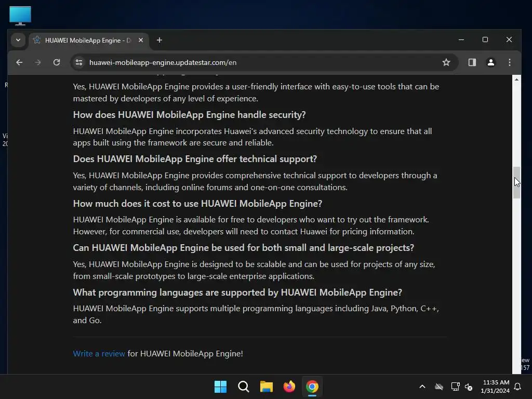Image resolution: width=532 pixels, height=399 pixels.
Task: Select the desktop monitor icon
Action: (20, 16)
